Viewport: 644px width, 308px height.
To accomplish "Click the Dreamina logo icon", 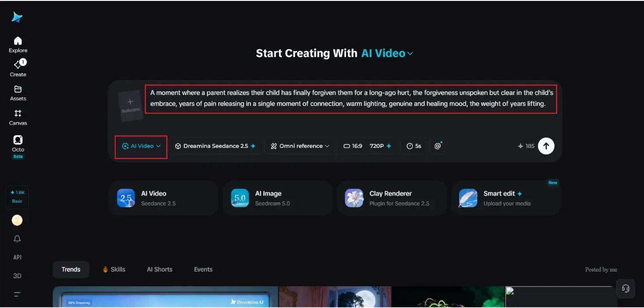I will pyautogui.click(x=17, y=17).
